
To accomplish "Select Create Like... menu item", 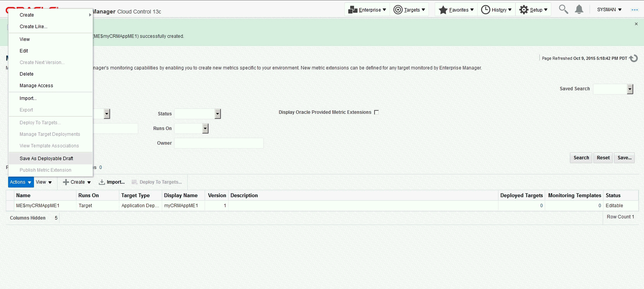I will pos(51,27).
